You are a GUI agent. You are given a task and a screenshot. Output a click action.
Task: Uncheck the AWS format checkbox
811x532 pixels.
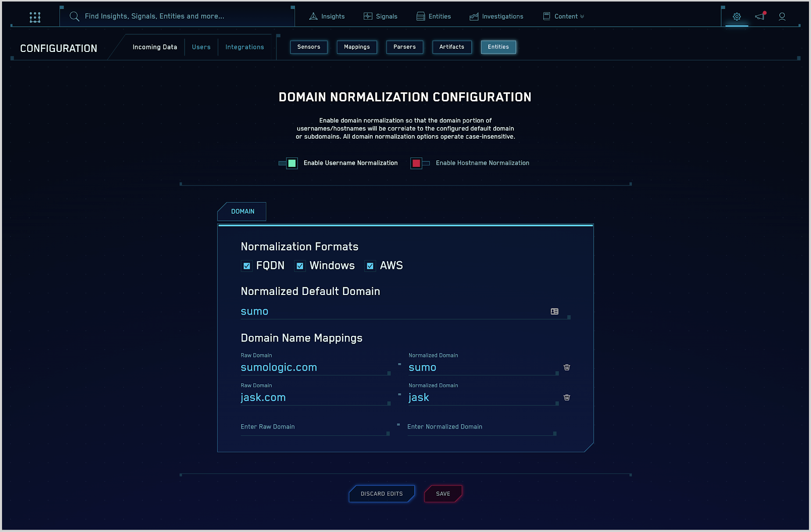coord(370,266)
